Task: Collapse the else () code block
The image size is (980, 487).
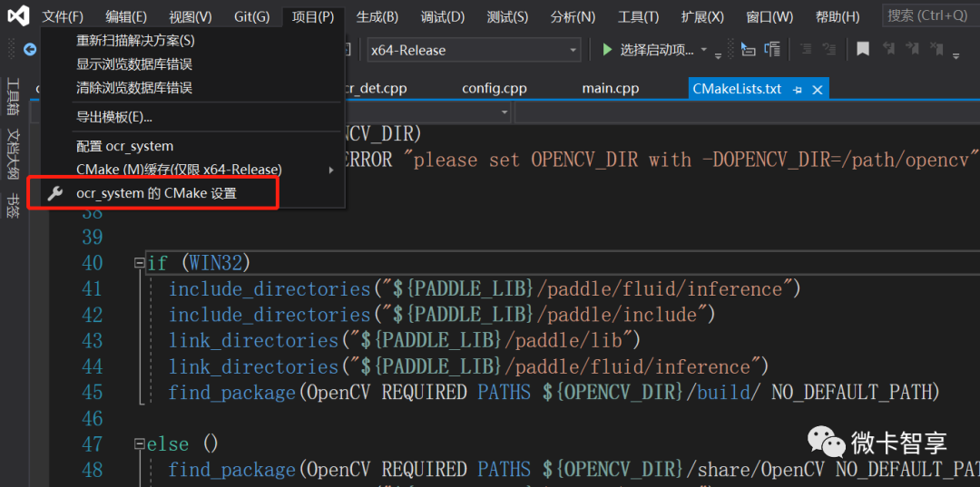Action: click(x=140, y=443)
